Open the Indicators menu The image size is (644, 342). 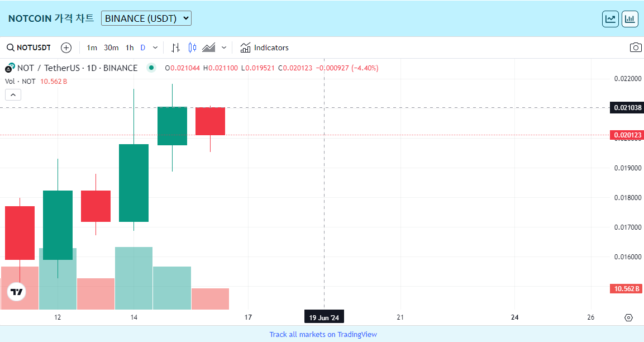265,47
